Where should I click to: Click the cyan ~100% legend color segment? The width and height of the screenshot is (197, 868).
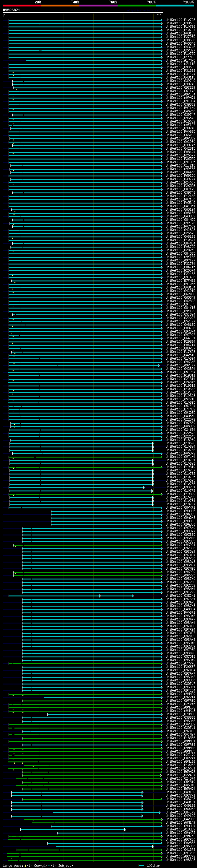(x=175, y=6)
